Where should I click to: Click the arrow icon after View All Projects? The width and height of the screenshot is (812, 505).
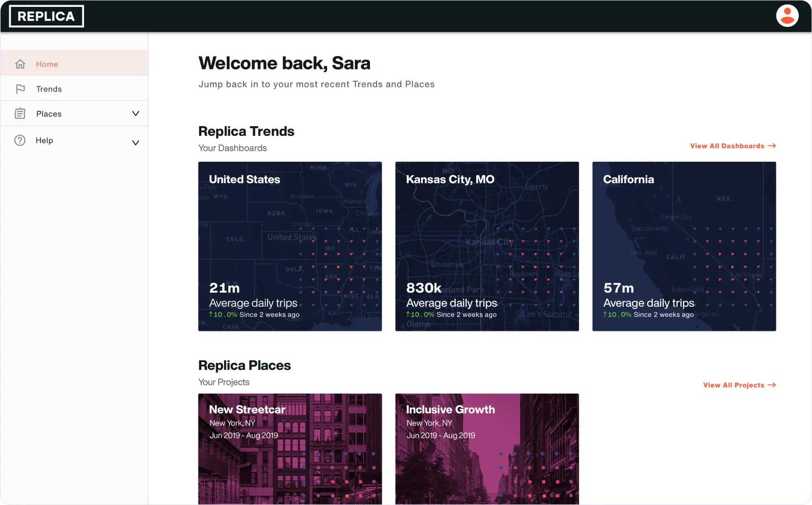772,385
